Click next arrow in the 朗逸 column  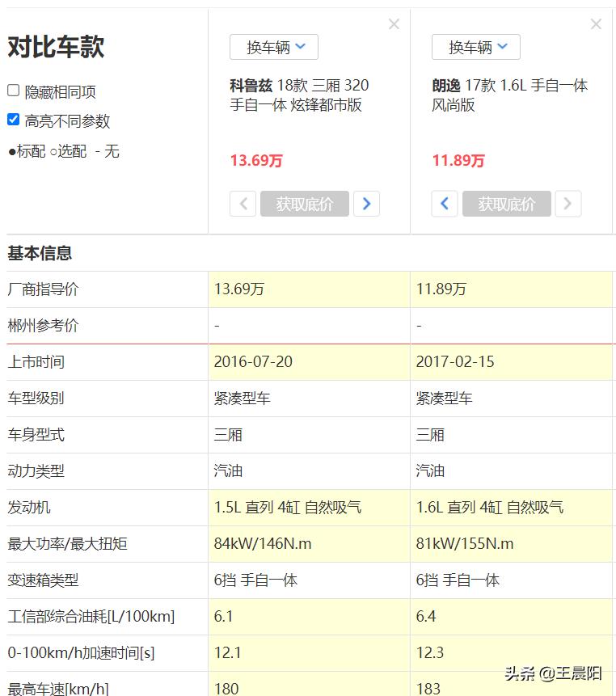click(568, 204)
